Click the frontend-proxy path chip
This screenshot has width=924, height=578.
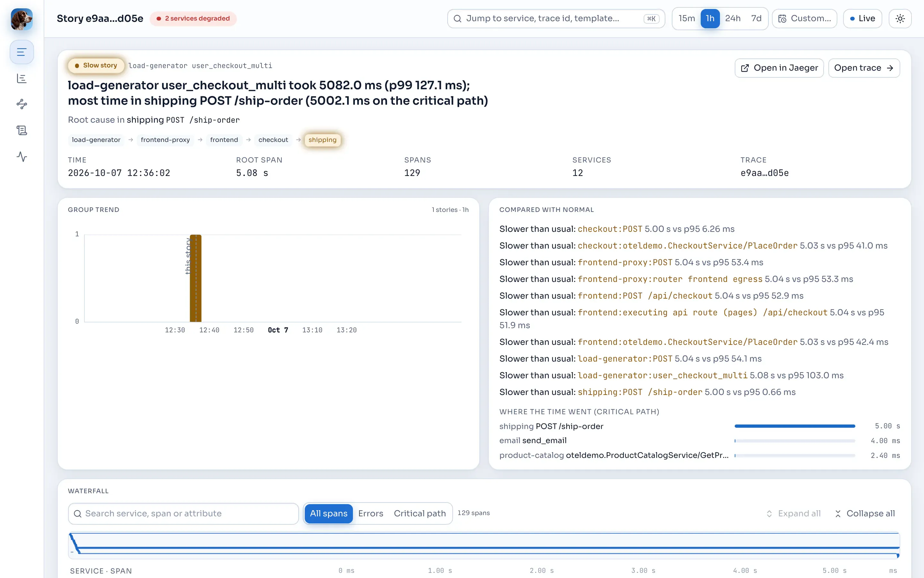coord(165,140)
